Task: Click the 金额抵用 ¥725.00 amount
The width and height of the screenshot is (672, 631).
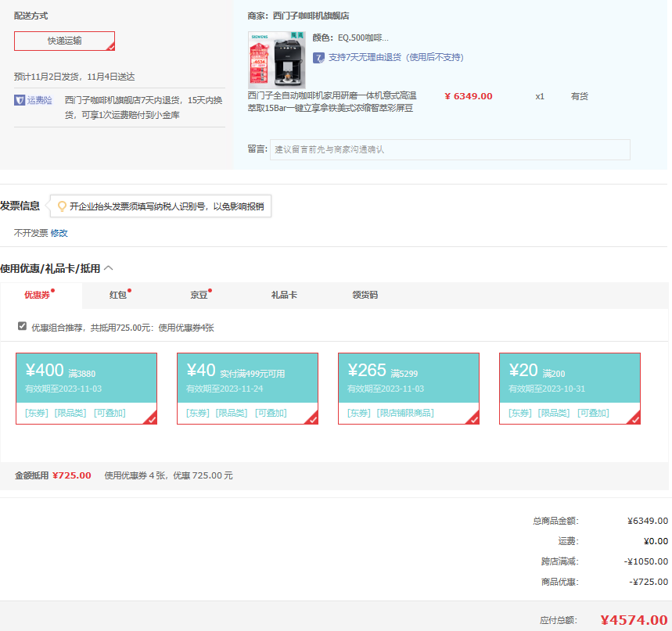Action: coord(71,475)
